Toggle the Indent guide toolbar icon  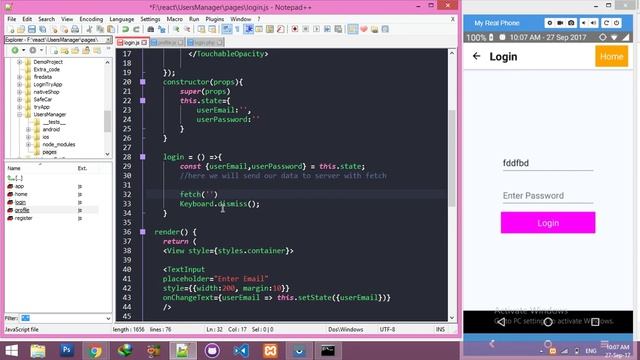click(248, 29)
